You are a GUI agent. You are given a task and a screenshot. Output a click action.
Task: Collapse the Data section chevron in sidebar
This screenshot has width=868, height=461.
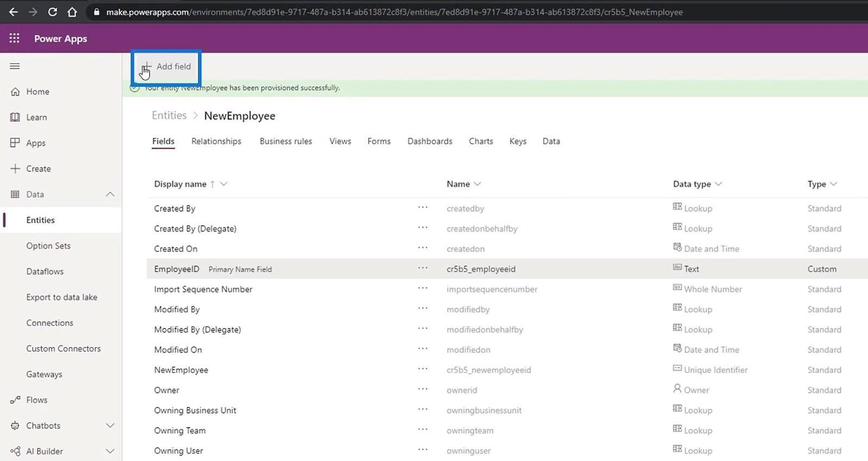click(110, 194)
